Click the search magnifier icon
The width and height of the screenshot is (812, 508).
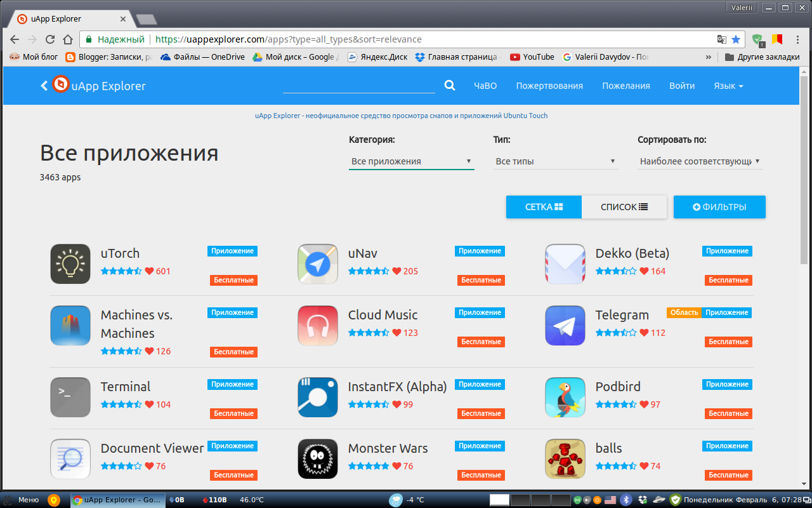click(450, 85)
